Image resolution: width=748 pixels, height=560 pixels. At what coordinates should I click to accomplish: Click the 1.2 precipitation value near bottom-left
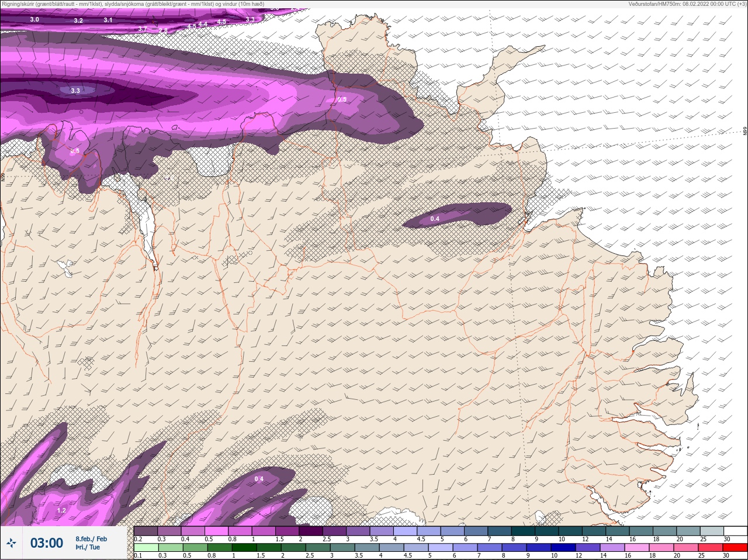(x=61, y=510)
